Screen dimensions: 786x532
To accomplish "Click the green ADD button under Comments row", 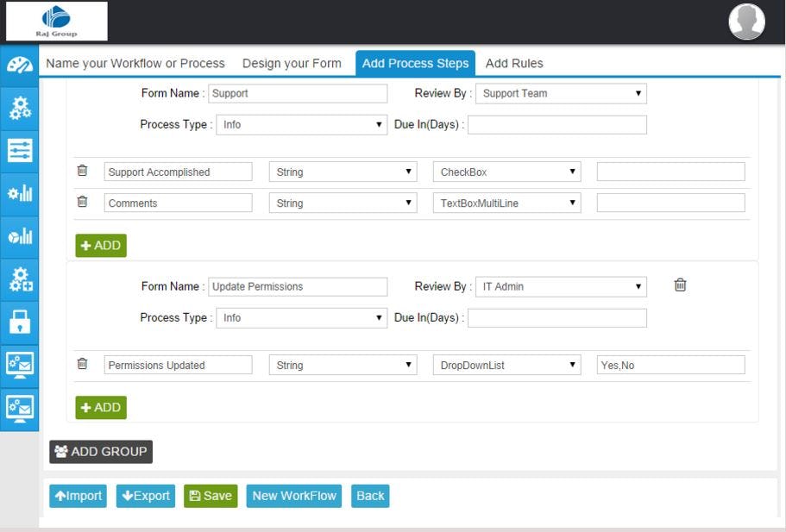I will (101, 246).
